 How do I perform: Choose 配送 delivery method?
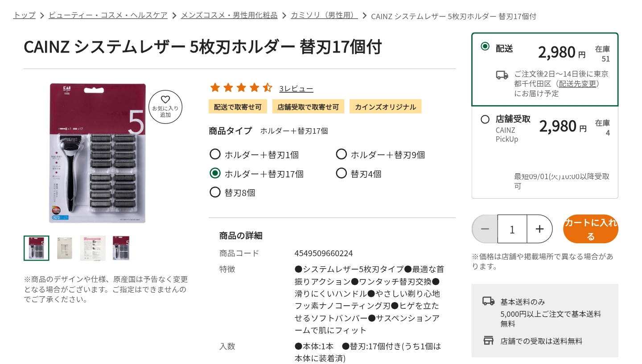pos(485,46)
